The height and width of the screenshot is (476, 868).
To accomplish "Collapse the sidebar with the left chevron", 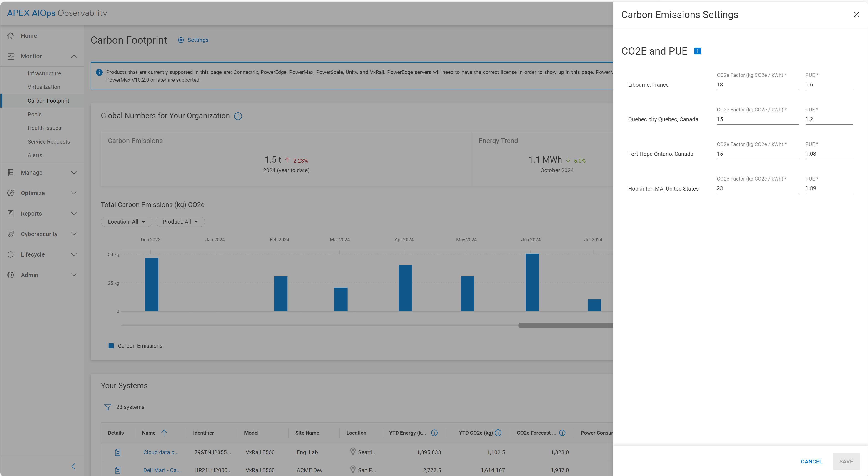I will (x=73, y=466).
